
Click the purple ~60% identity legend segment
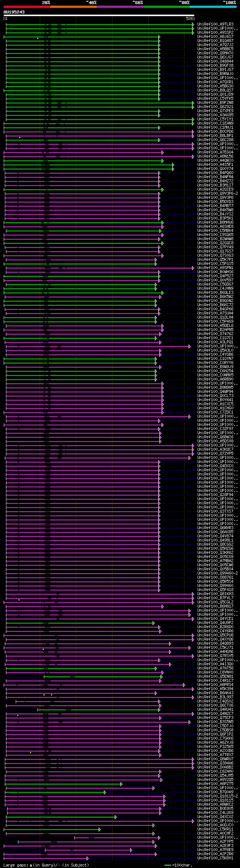click(x=120, y=7)
